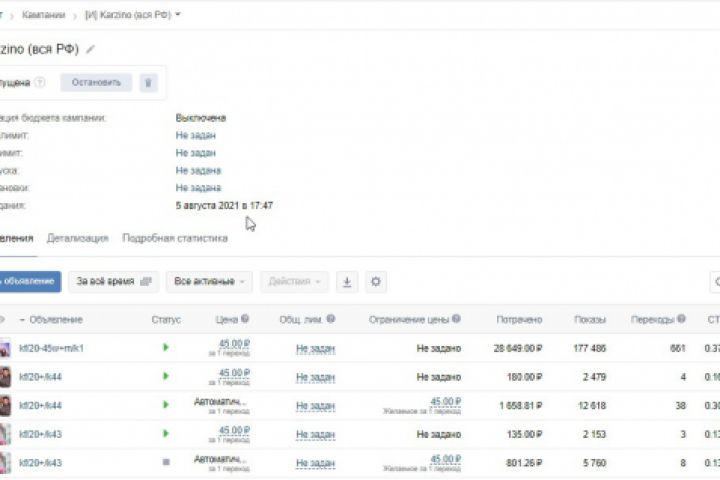Click the help icon beside the Переходы header
Image resolution: width=720 pixels, height=480 pixels.
click(681, 319)
